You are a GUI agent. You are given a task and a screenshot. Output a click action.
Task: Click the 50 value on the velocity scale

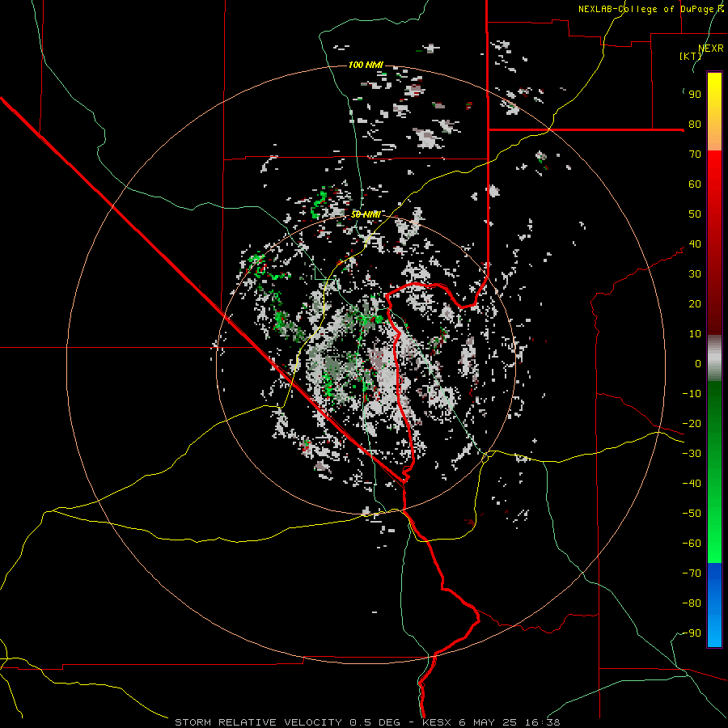(695, 214)
